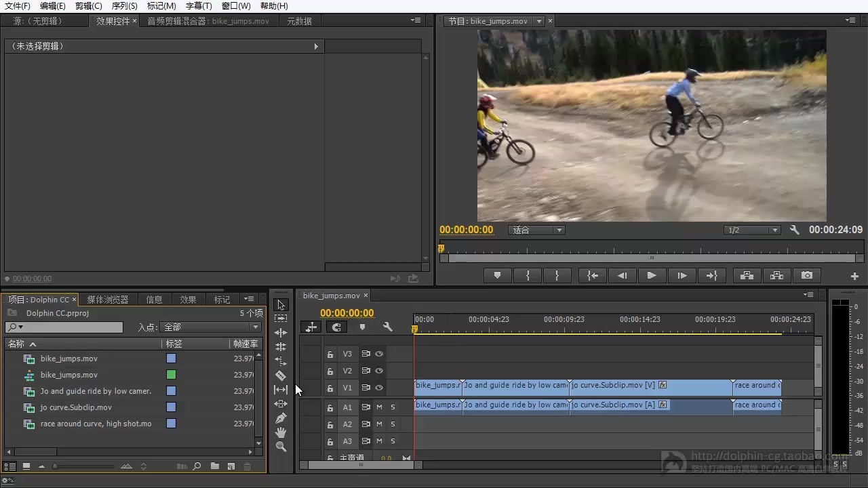
Task: Toggle the lock on track A3
Action: pyautogui.click(x=330, y=442)
